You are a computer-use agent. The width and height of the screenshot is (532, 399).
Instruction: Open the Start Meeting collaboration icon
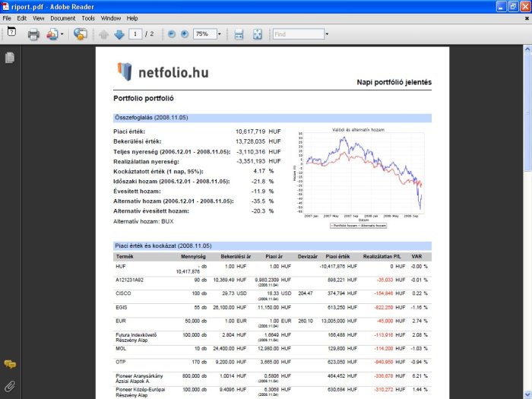[81, 34]
